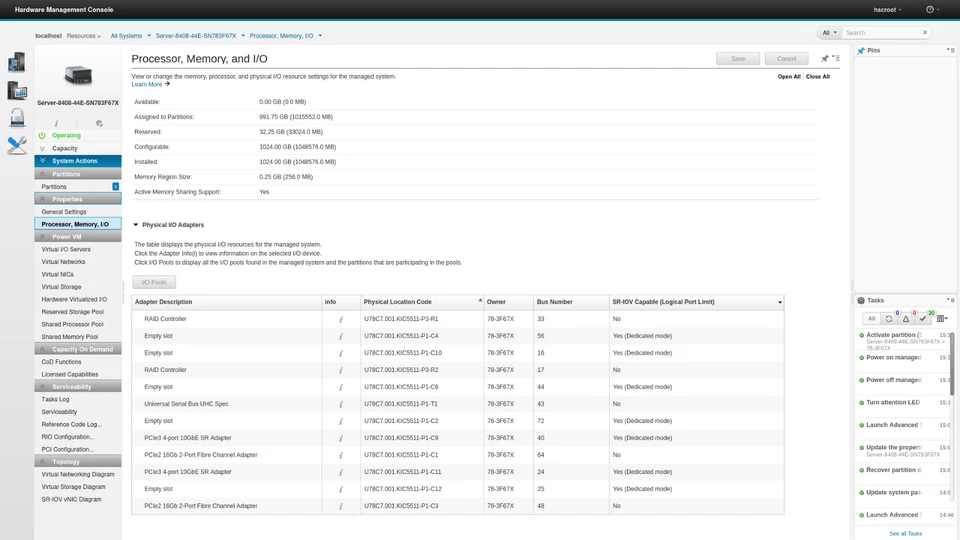
Task: Open Serviceability wrench-screwdriver icon in rail
Action: pyautogui.click(x=17, y=145)
